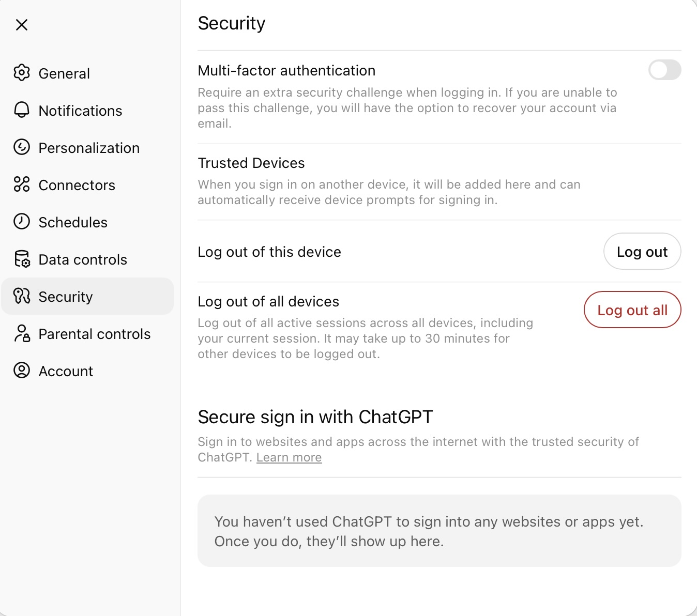Click the Account profile icon
Screen dimensions: 697x616
[x=22, y=371]
